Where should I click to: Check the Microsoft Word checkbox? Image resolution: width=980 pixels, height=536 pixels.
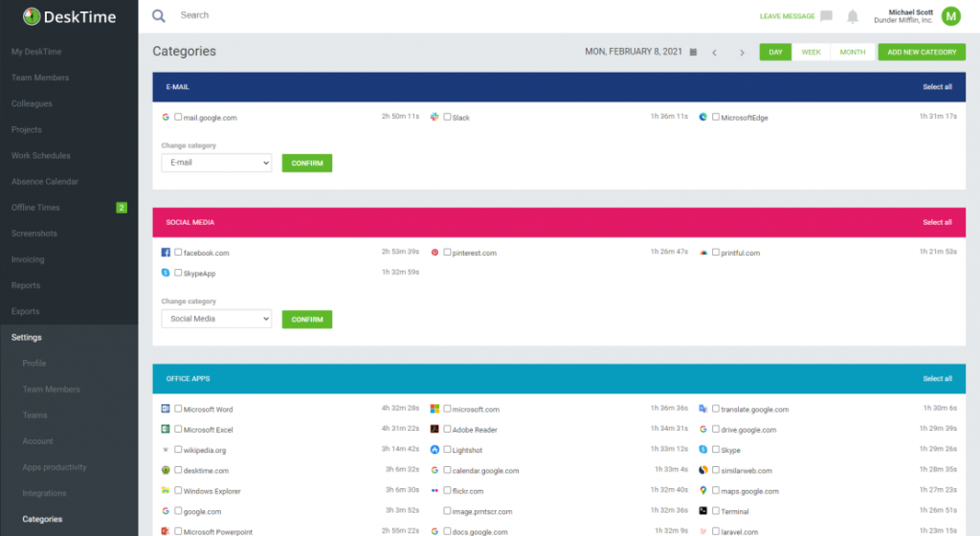point(178,409)
